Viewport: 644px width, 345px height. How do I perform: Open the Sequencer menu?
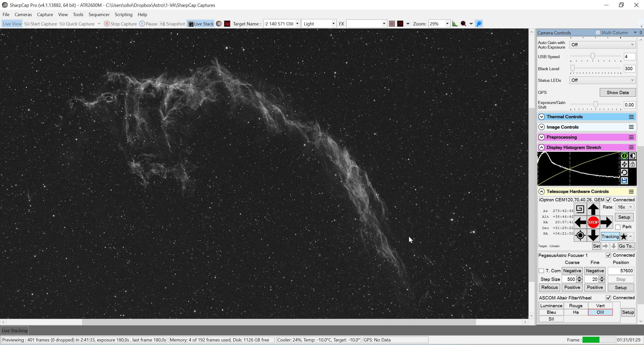99,14
